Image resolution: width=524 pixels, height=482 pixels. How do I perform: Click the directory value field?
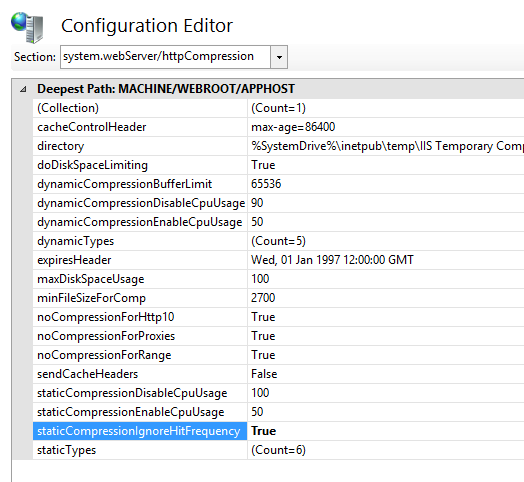[386, 146]
